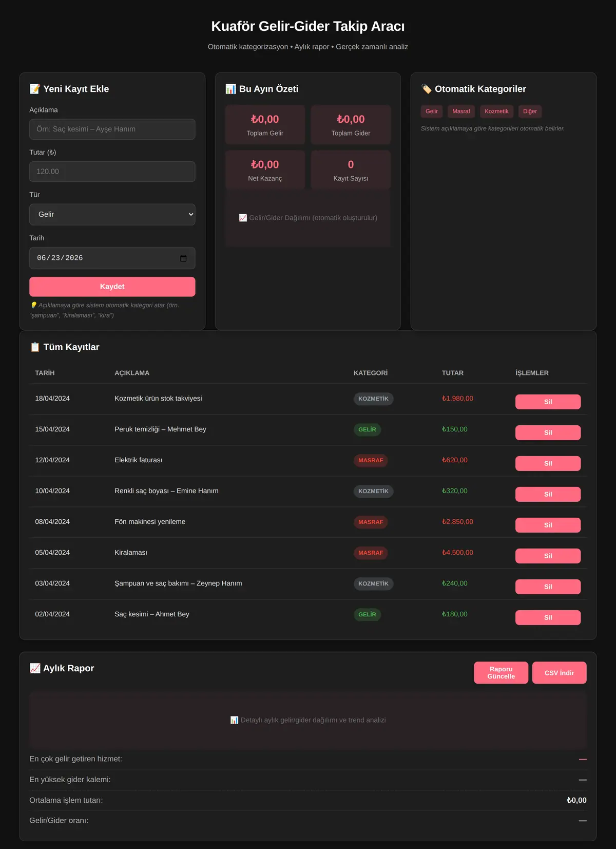Click the bar chart icon beside Bu Ayın Özeti
The height and width of the screenshot is (849, 616).
[x=230, y=89]
